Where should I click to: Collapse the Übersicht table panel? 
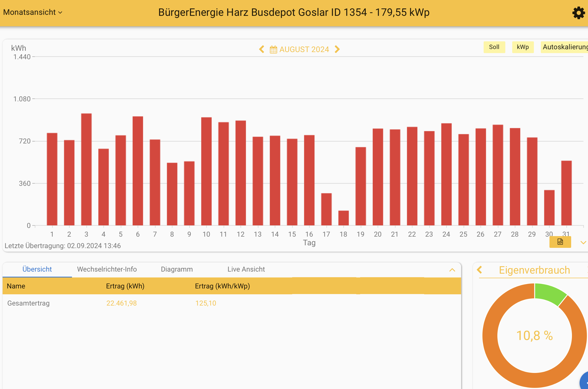[452, 270]
